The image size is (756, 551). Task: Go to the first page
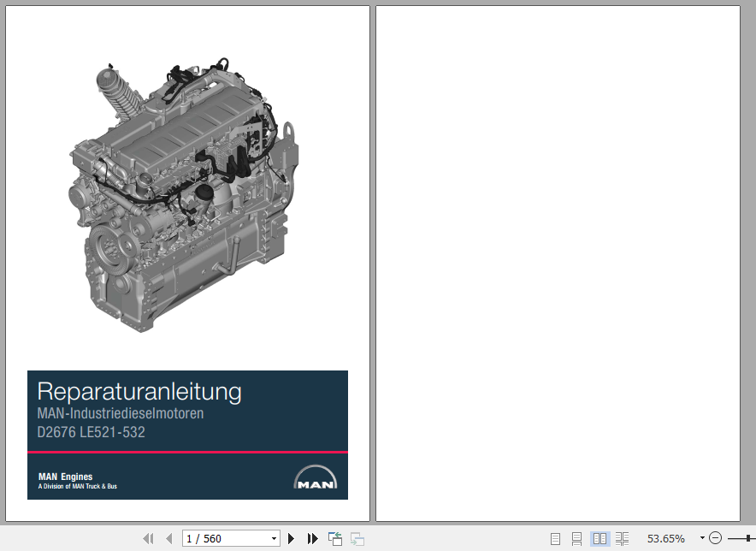click(148, 538)
